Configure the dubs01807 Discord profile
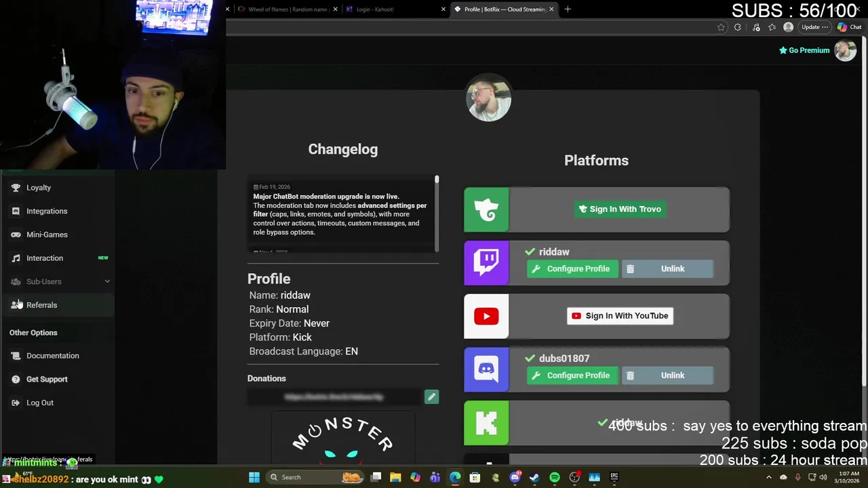The width and height of the screenshot is (868, 488). point(572,375)
